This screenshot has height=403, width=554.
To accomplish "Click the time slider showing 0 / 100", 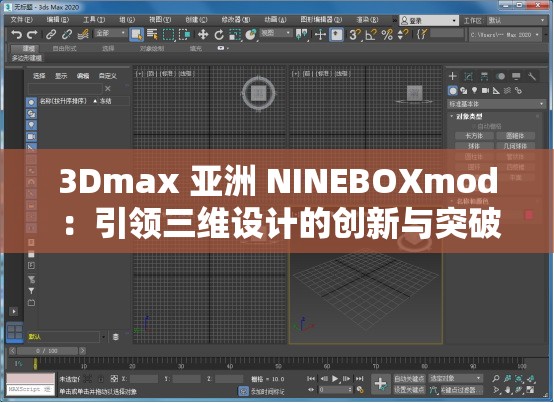I will pyautogui.click(x=47, y=351).
